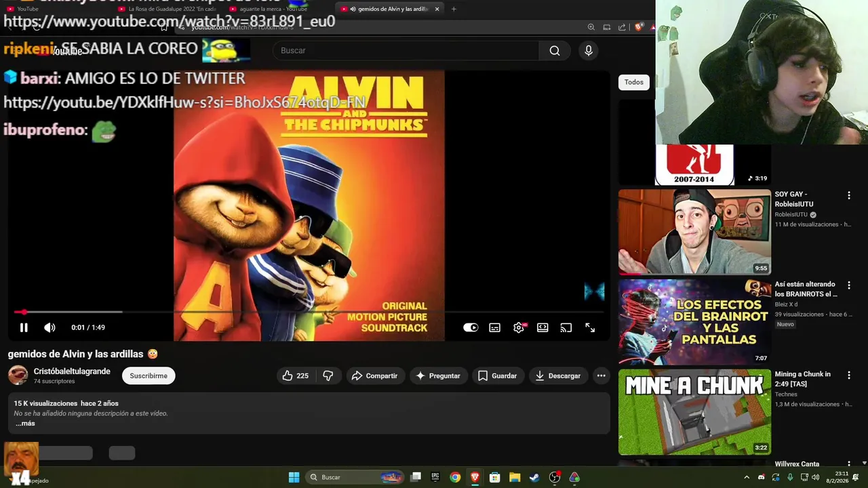This screenshot has height=488, width=868.
Task: Click the Discord icon in system tray
Action: point(762,477)
